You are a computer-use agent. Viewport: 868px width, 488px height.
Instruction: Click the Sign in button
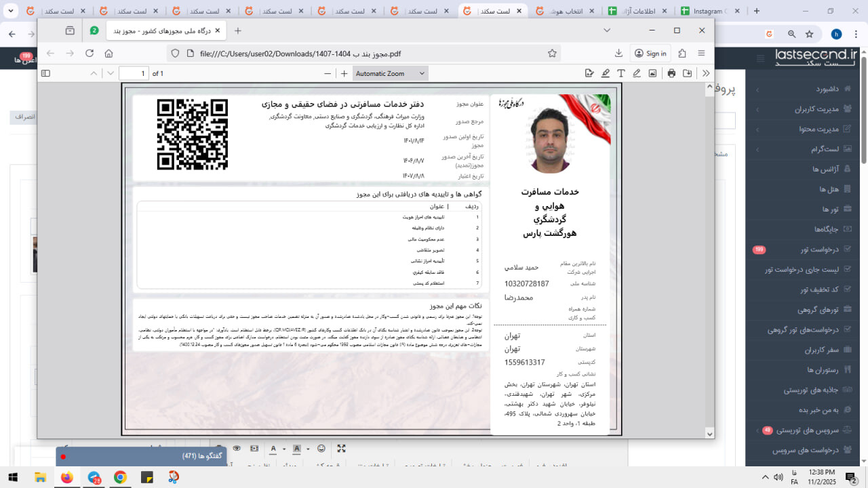pyautogui.click(x=650, y=54)
